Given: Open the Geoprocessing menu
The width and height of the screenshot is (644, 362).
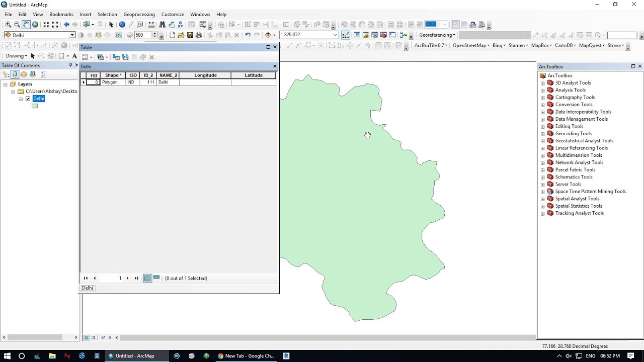Looking at the screenshot, I should tap(139, 15).
